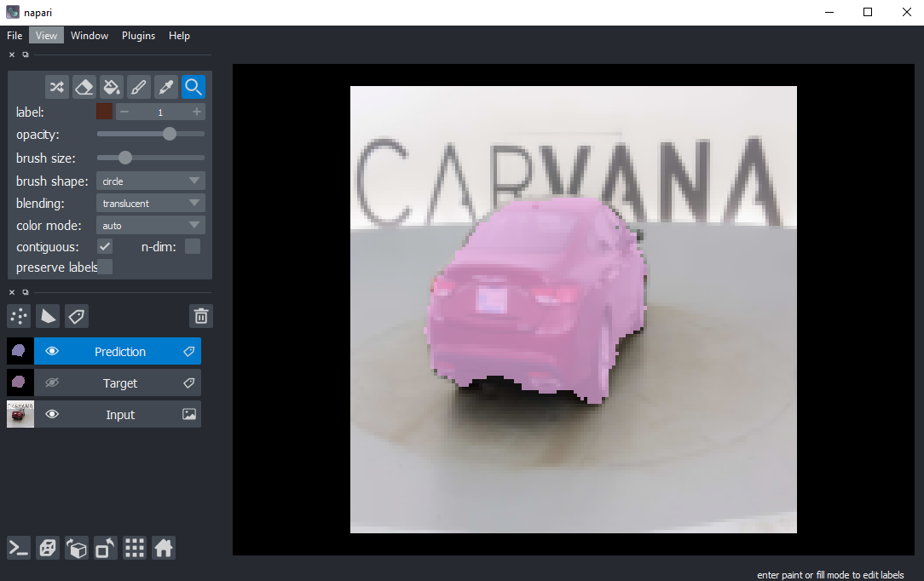Shuffle label colors with the shuffle icon
Screen dimensions: 924x581
click(x=56, y=87)
